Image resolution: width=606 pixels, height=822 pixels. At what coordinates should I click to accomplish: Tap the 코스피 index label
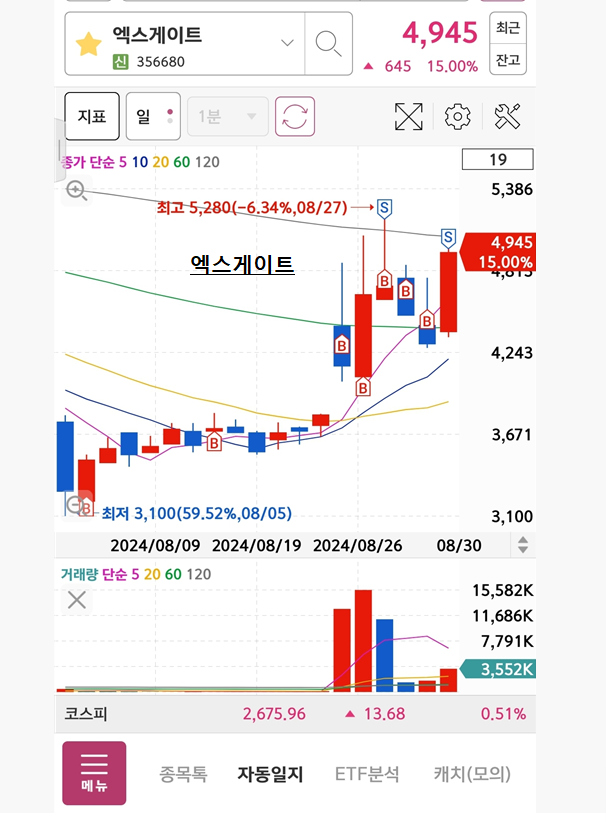pos(86,714)
